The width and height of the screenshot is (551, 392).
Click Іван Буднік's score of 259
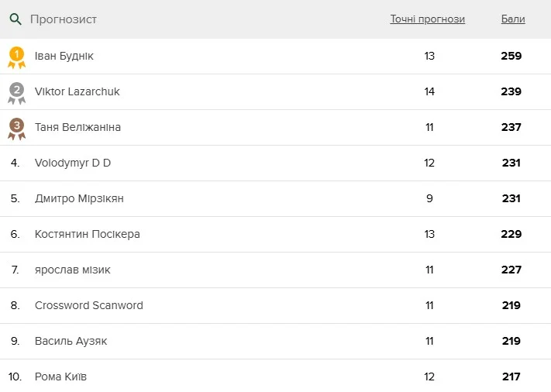pos(511,56)
